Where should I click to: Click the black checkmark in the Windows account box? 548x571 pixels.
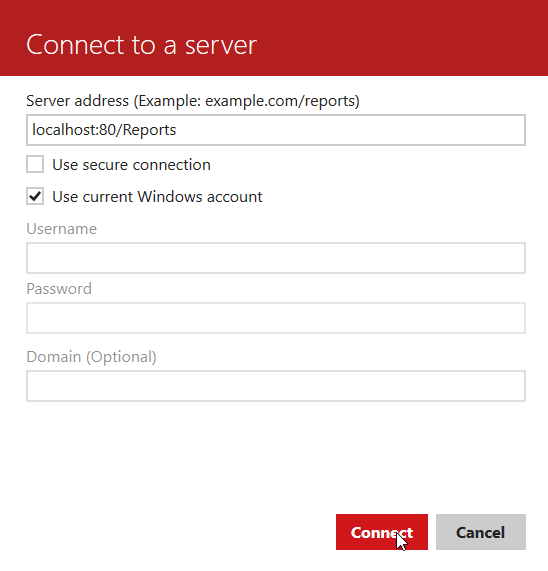[x=35, y=197]
